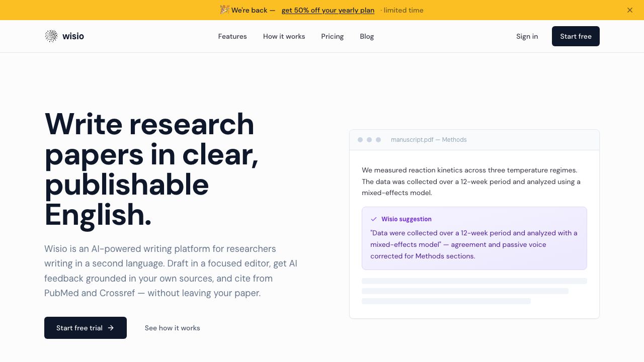Click the party popper emoji in banner
Image resolution: width=644 pixels, height=362 pixels.
click(x=225, y=10)
